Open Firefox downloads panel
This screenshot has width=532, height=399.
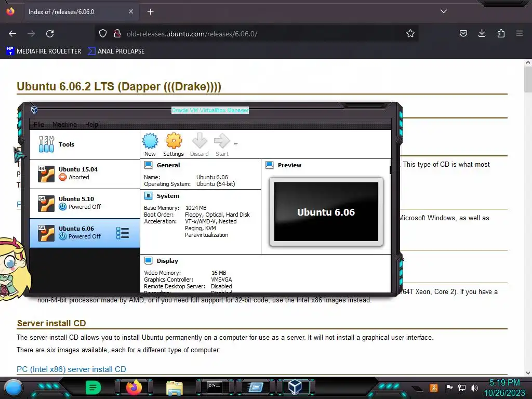click(x=482, y=33)
